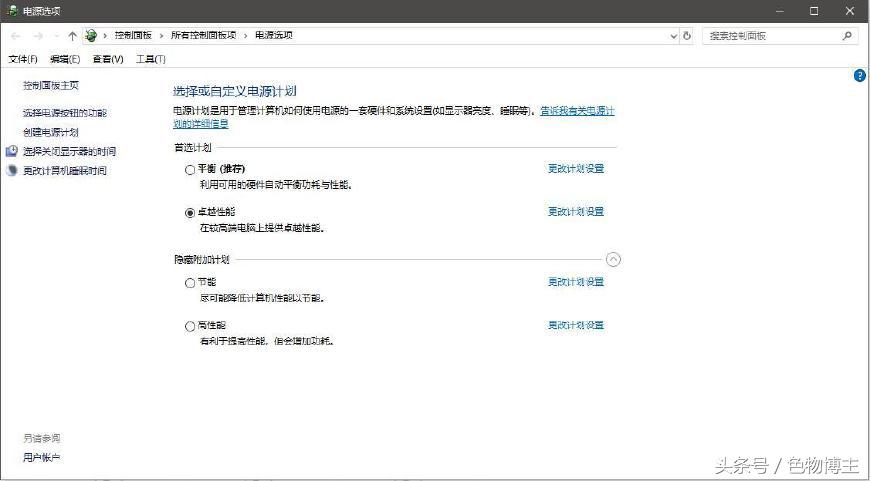
Task: Open the 文件(F) menu
Action: [23, 59]
